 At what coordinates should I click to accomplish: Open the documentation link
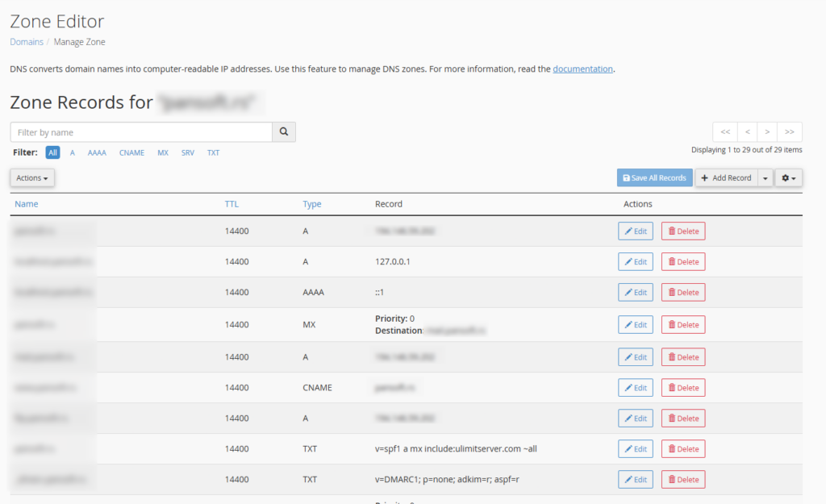pyautogui.click(x=582, y=69)
